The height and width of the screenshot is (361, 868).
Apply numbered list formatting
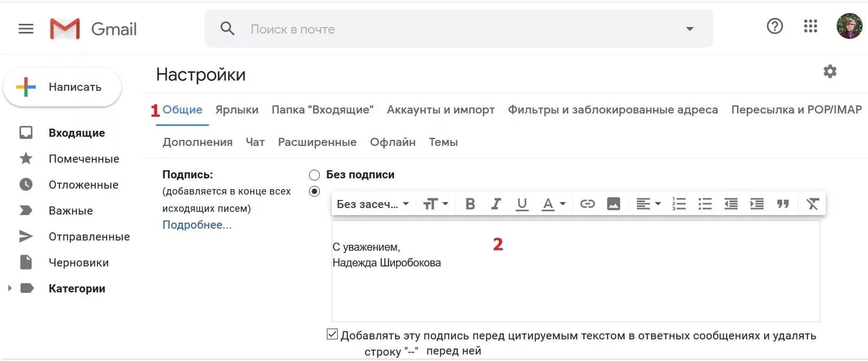pyautogui.click(x=679, y=204)
